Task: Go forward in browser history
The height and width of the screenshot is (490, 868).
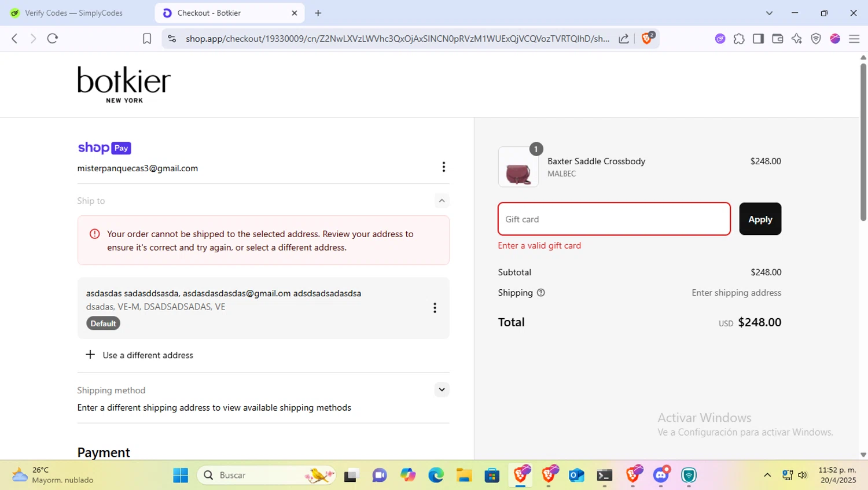Action: tap(33, 39)
